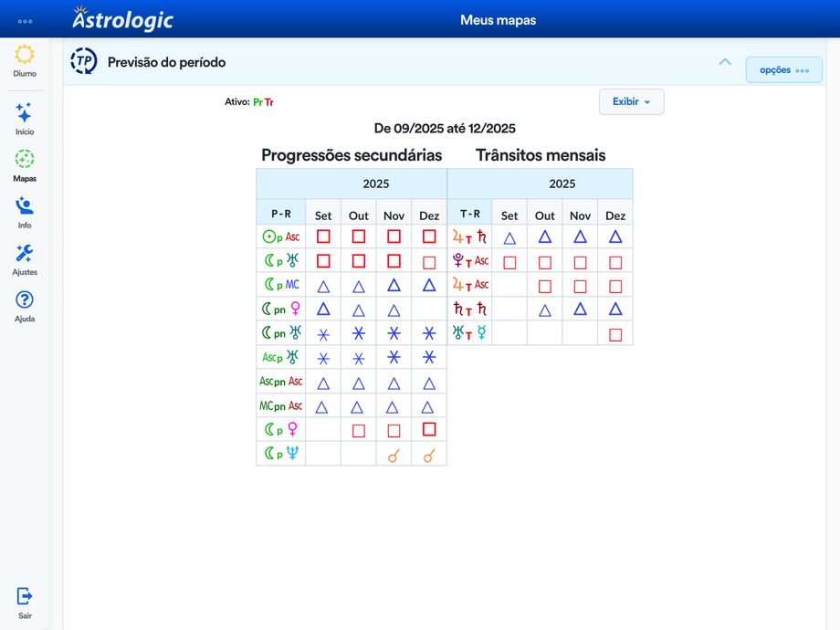Select the Jupiter transit Saturn row label
This screenshot has height=630, width=840.
pos(470,236)
